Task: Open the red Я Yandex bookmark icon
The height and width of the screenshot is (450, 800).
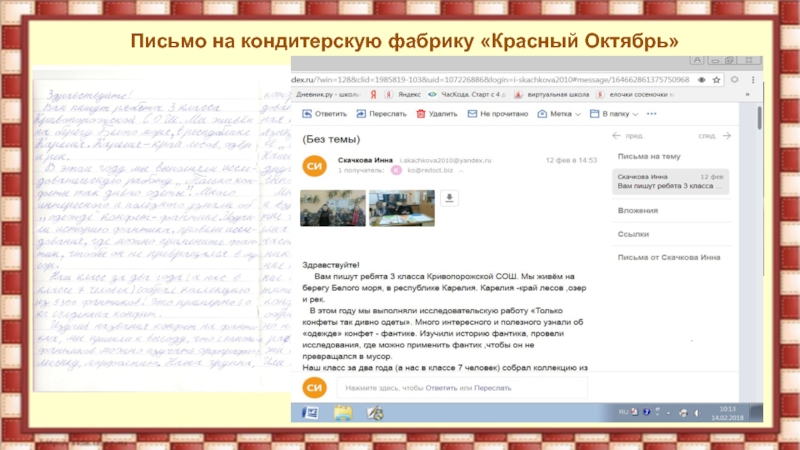Action: coord(373,94)
